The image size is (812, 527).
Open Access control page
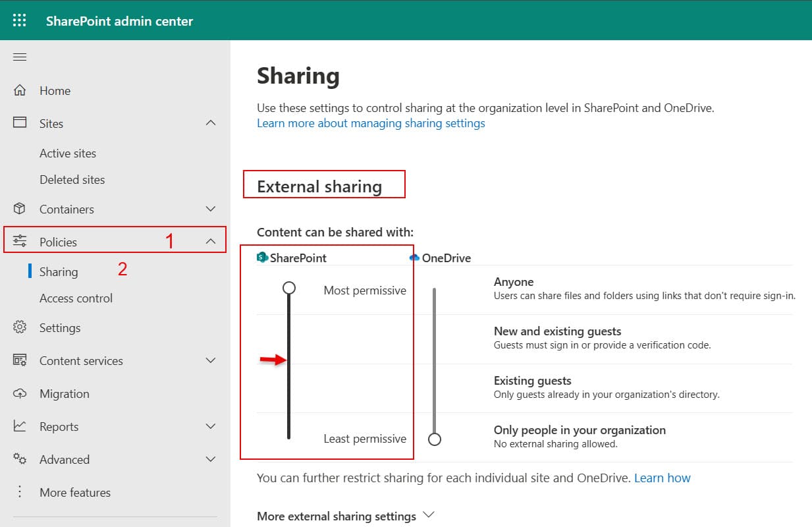pos(76,298)
